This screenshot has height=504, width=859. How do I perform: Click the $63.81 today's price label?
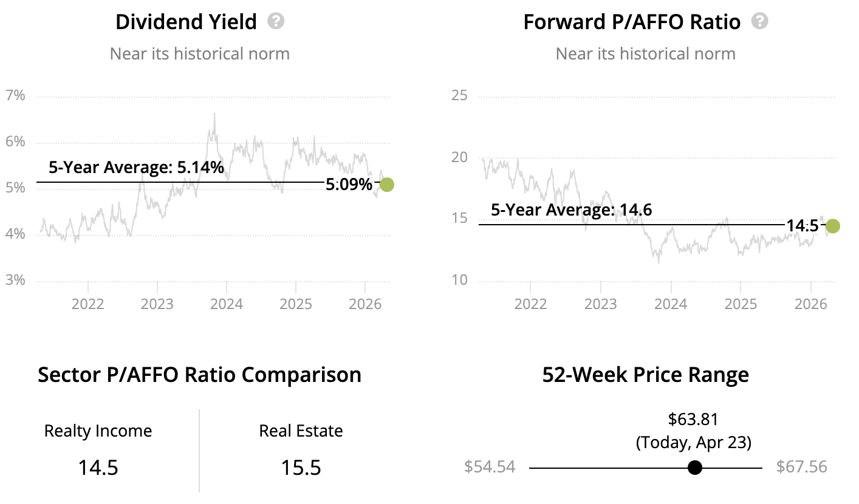pyautogui.click(x=693, y=419)
